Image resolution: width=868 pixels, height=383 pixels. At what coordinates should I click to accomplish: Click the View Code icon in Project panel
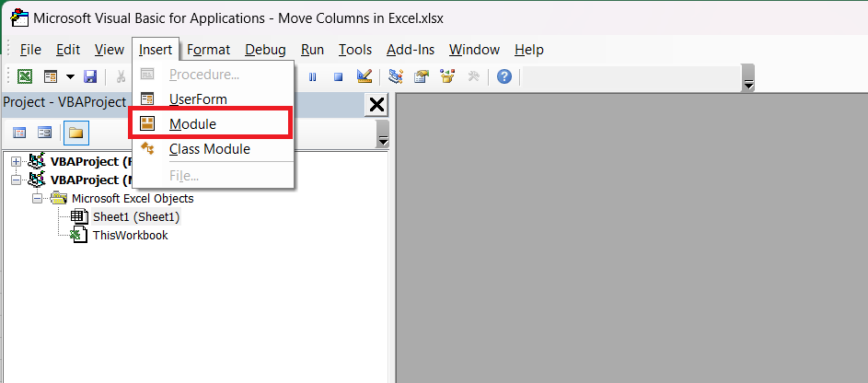pos(19,133)
